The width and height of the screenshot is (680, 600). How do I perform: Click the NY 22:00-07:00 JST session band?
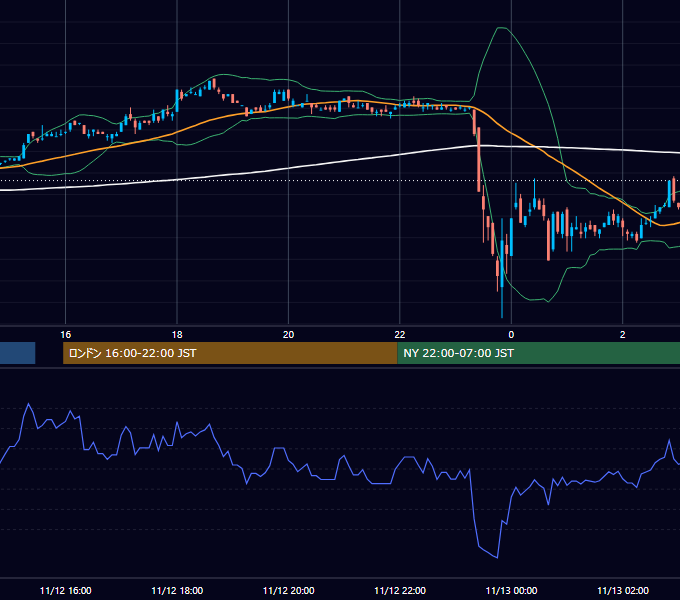[538, 353]
